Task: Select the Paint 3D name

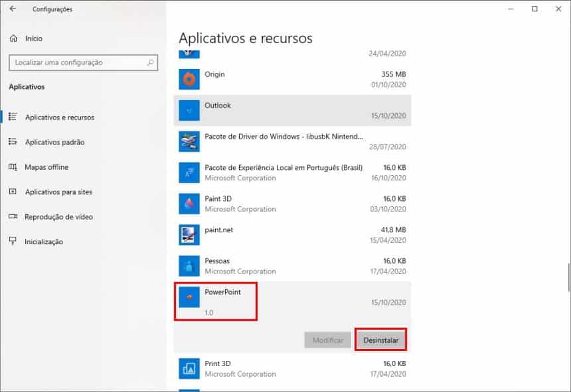Action: [x=218, y=199]
